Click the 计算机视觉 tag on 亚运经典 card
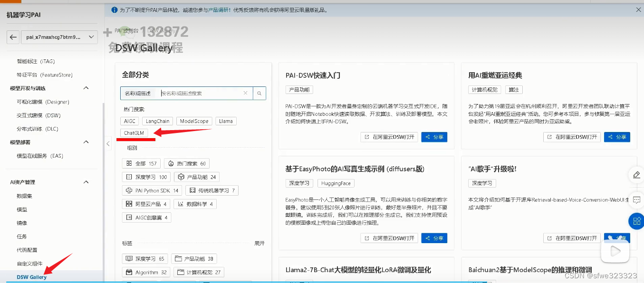The height and width of the screenshot is (283, 644). (x=485, y=89)
